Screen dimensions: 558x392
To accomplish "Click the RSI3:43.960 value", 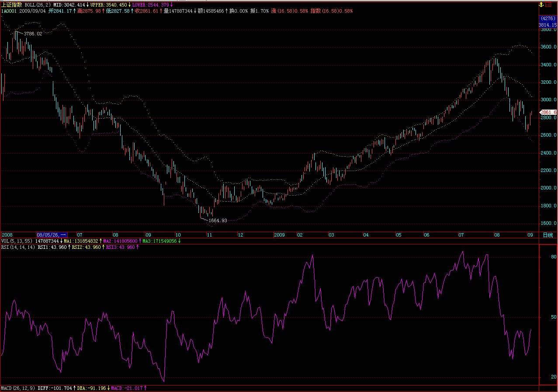I will 121,247.
